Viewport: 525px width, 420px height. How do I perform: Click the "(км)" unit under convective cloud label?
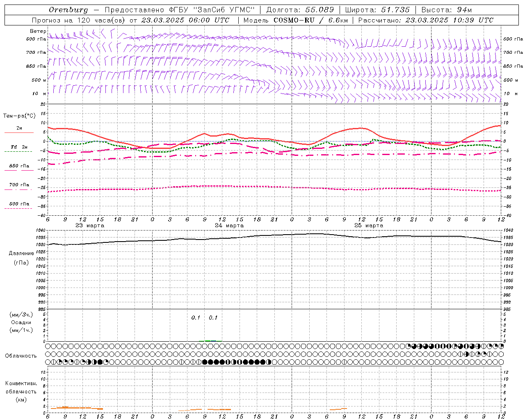[21, 399]
